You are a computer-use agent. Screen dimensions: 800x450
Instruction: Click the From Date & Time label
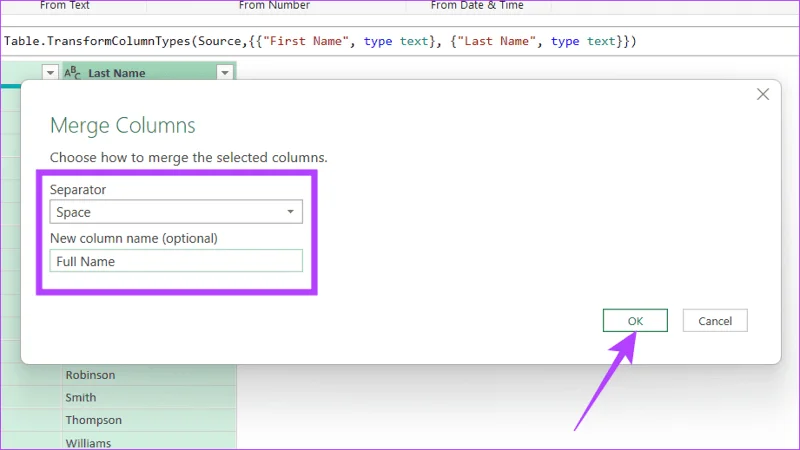pos(477,5)
